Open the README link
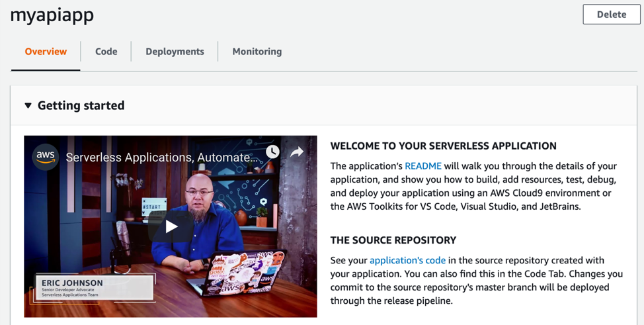 [423, 165]
